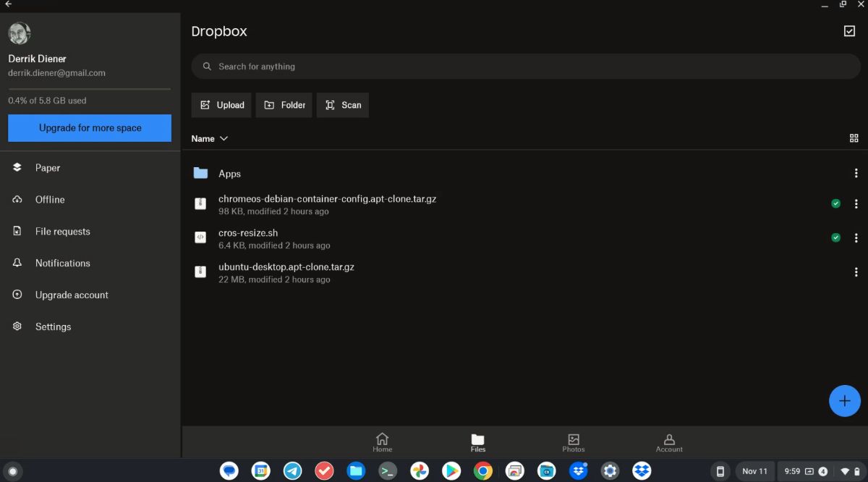Open File requests section

62,231
